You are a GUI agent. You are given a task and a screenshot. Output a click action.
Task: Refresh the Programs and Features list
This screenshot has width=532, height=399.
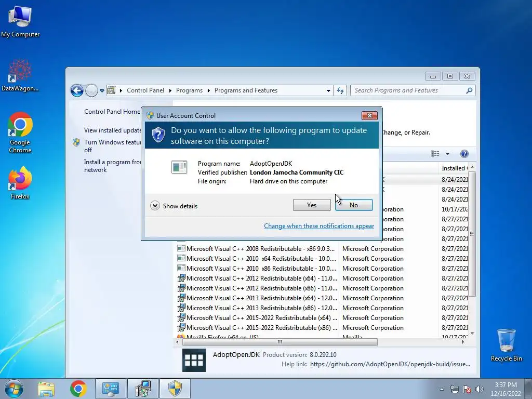tap(340, 90)
